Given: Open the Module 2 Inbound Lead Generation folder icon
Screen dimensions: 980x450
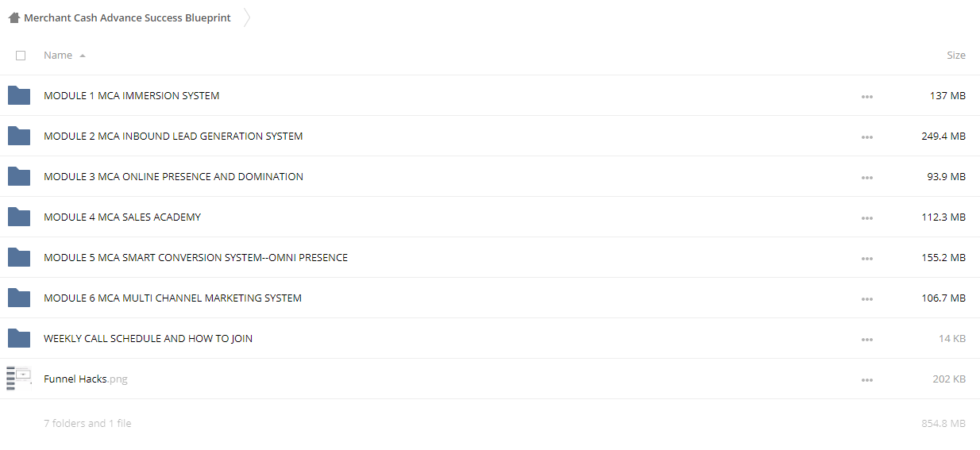Looking at the screenshot, I should coord(19,136).
